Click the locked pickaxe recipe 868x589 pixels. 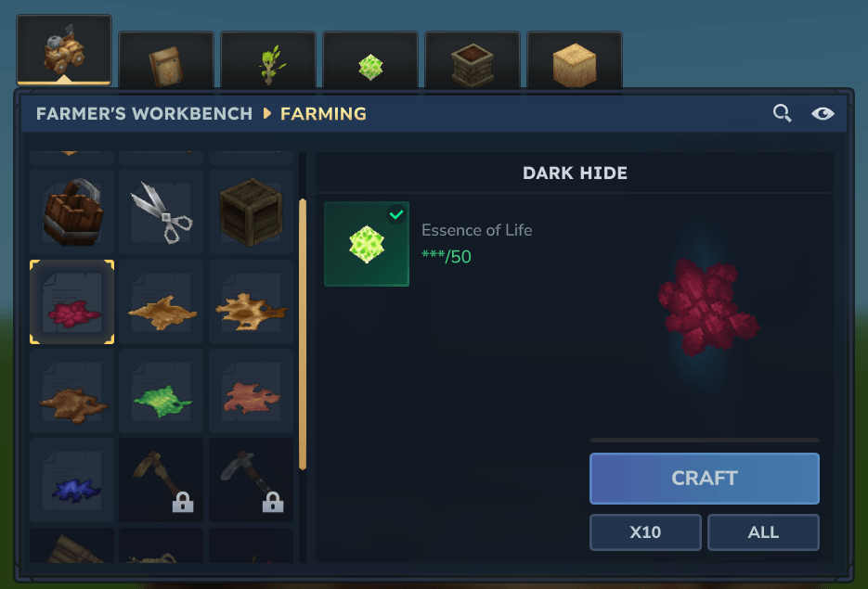click(251, 480)
